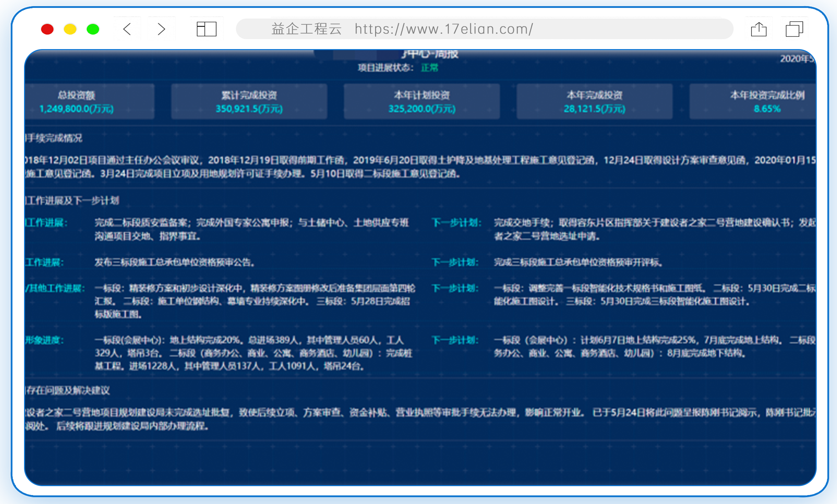The image size is (837, 504).
Task: Click the 350,921.5(万元) value
Action: coord(249,109)
